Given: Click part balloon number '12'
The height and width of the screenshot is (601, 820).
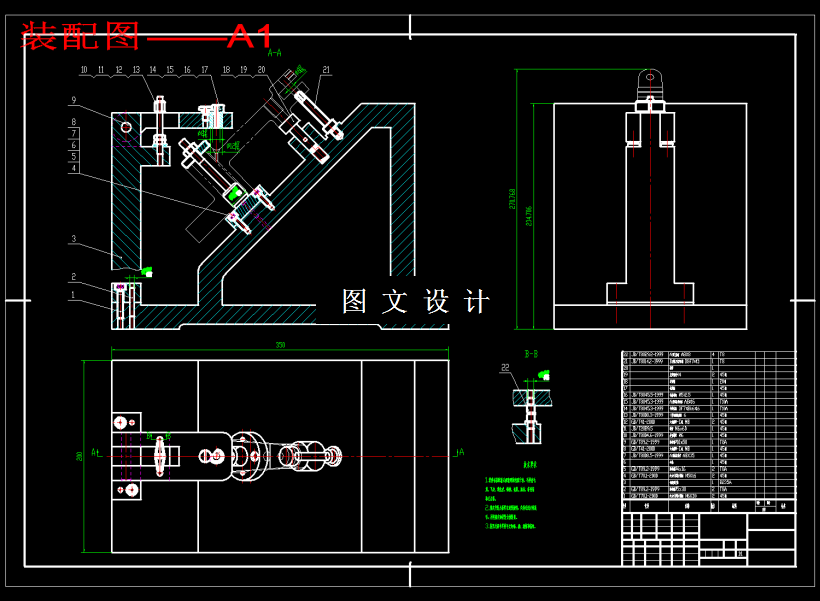Looking at the screenshot, I should (x=119, y=70).
